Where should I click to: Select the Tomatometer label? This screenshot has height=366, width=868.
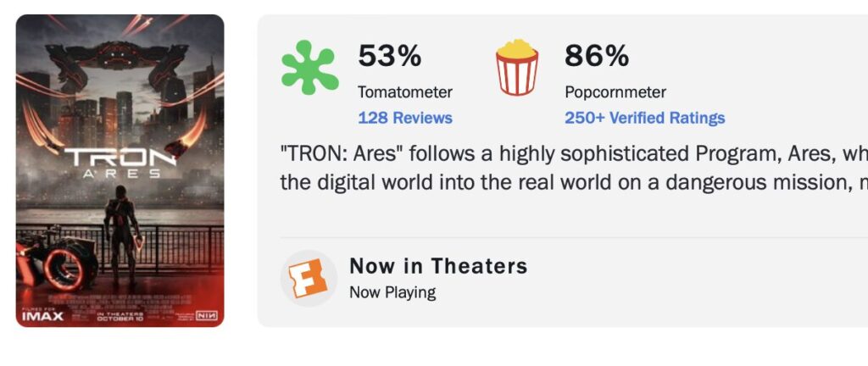coord(405,92)
